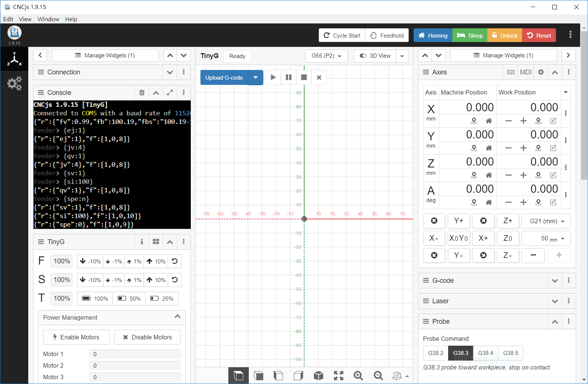Open the 50 mm jog distance dropdown
Viewport: 588px width, 384px height.
point(546,238)
